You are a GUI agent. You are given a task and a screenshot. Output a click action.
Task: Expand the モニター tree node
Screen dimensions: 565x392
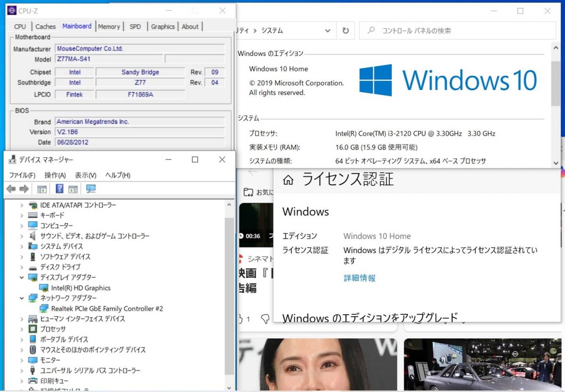click(22, 360)
